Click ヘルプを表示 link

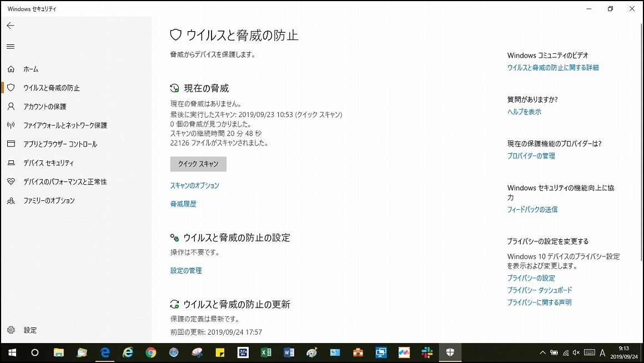tap(524, 112)
